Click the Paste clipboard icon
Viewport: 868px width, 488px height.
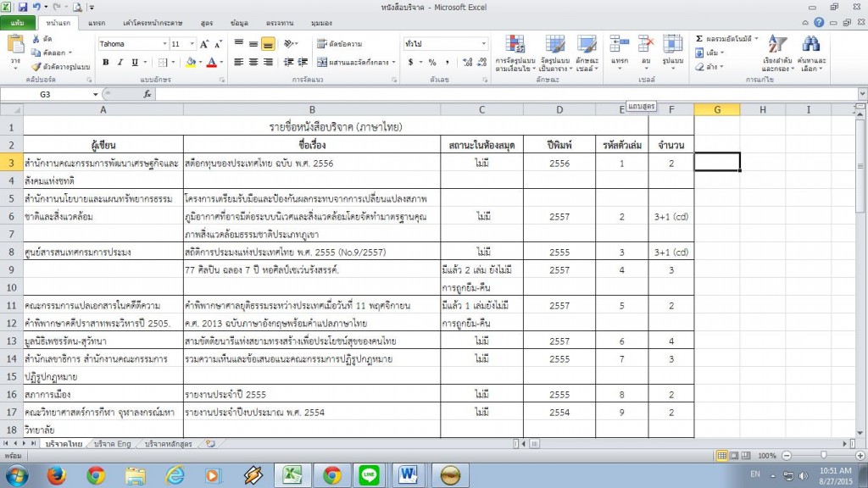point(15,45)
